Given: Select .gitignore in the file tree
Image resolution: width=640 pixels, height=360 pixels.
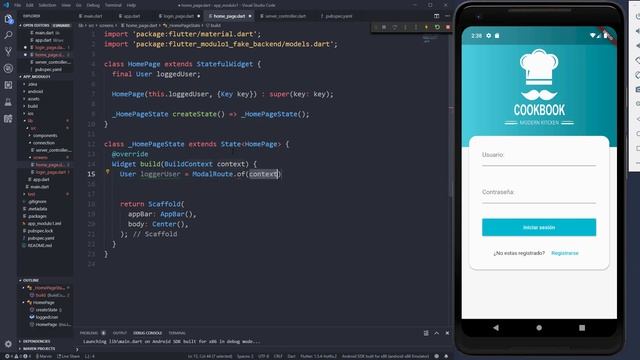Looking at the screenshot, I should [x=37, y=201].
